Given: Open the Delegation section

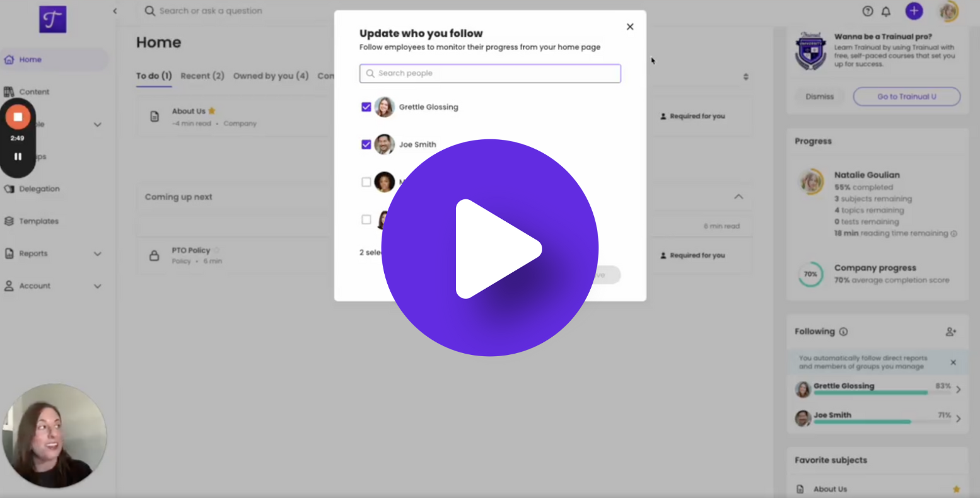Looking at the screenshot, I should [39, 188].
